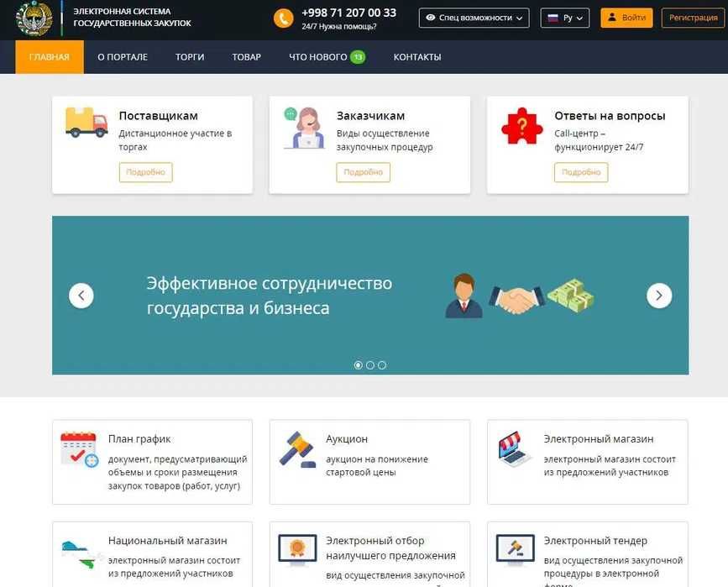
Task: Toggle the eye icon for Спец возможности
Action: point(431,18)
